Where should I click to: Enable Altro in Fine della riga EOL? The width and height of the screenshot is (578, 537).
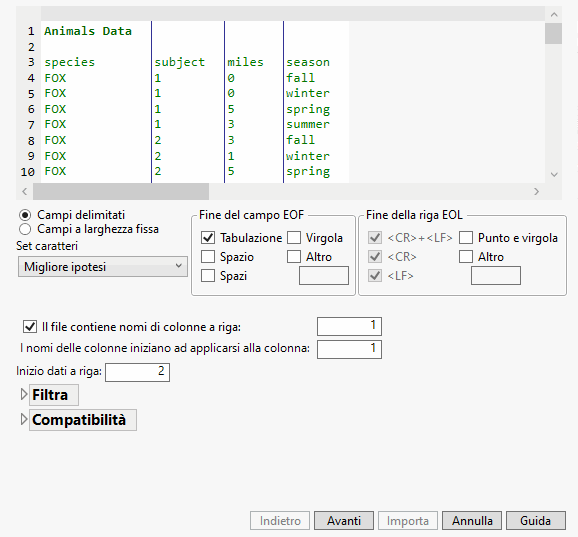pyautogui.click(x=466, y=257)
